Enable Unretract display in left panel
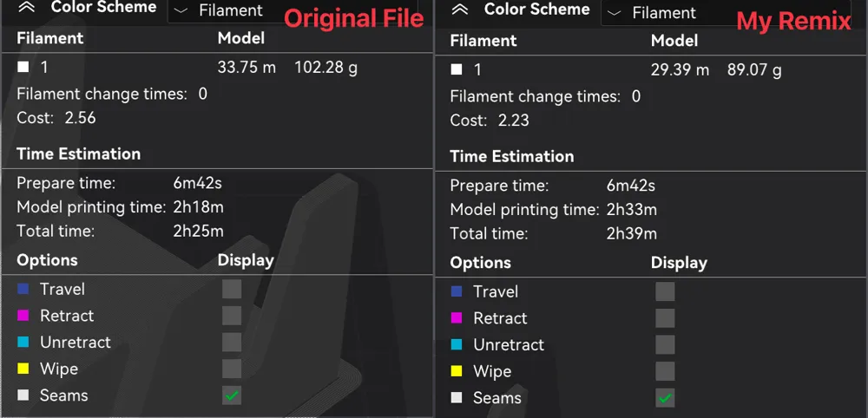868x418 pixels. (x=232, y=343)
